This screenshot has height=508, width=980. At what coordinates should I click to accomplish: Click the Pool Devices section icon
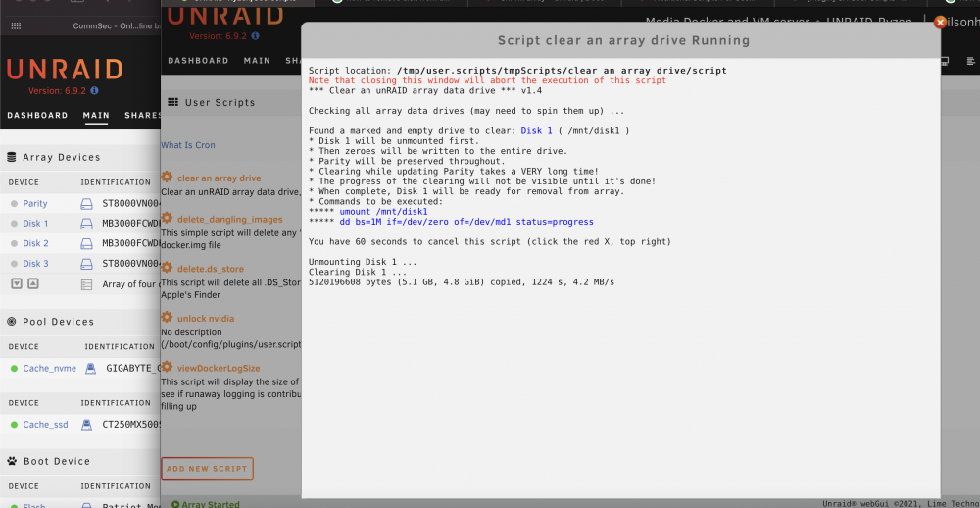tap(11, 322)
